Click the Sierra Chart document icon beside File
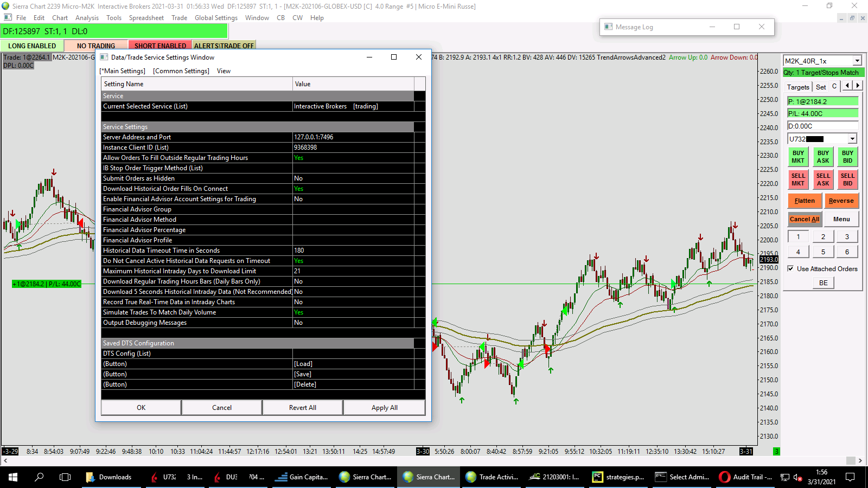The height and width of the screenshot is (488, 868). 8,17
